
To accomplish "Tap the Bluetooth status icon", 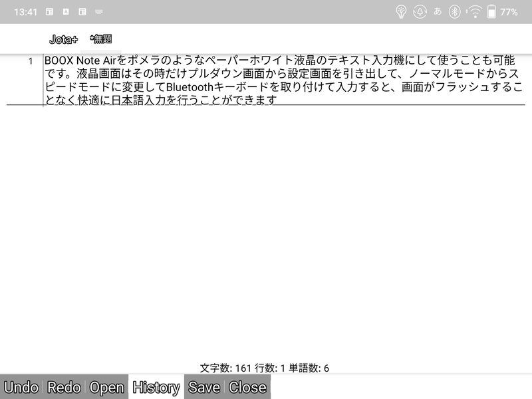I will (454, 12).
